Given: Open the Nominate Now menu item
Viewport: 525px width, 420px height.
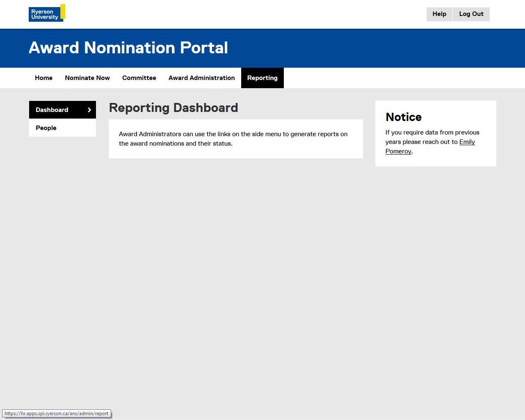Looking at the screenshot, I should [x=87, y=78].
